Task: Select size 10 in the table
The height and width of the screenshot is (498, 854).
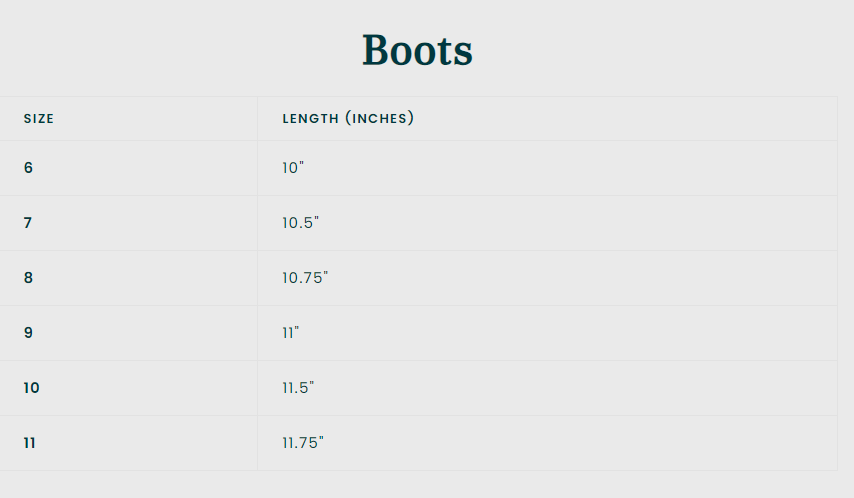Action: point(32,388)
